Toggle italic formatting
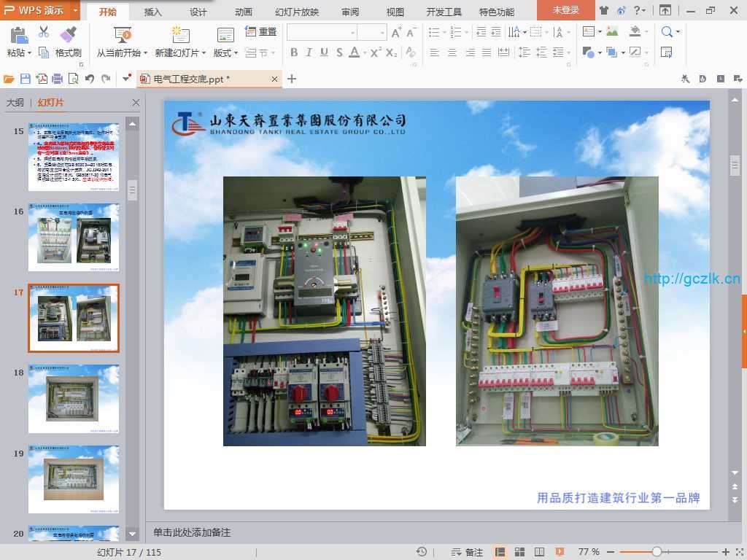The height and width of the screenshot is (560, 747). pyautogui.click(x=309, y=52)
